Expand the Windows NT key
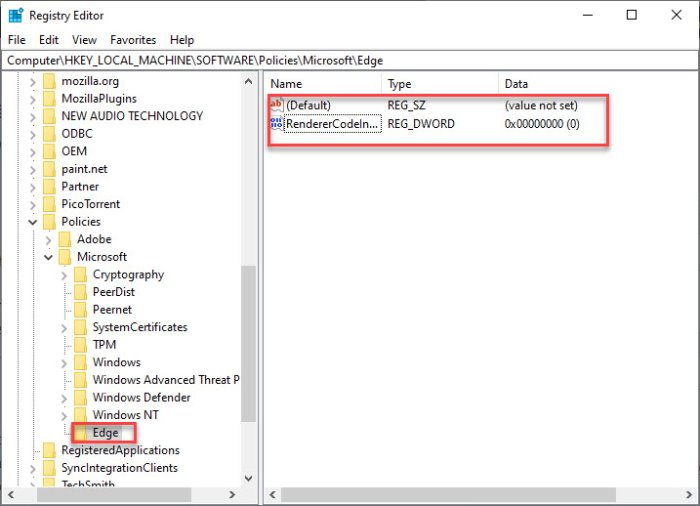This screenshot has height=506, width=700. click(x=64, y=416)
